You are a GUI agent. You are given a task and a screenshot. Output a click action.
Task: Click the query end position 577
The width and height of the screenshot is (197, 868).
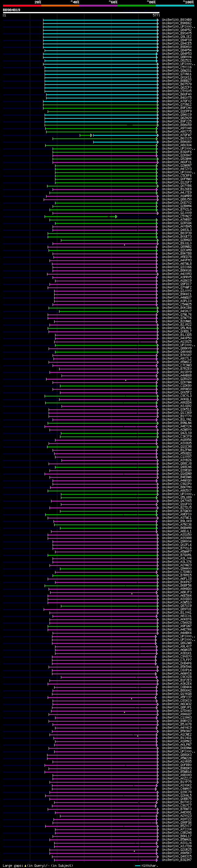[155, 15]
